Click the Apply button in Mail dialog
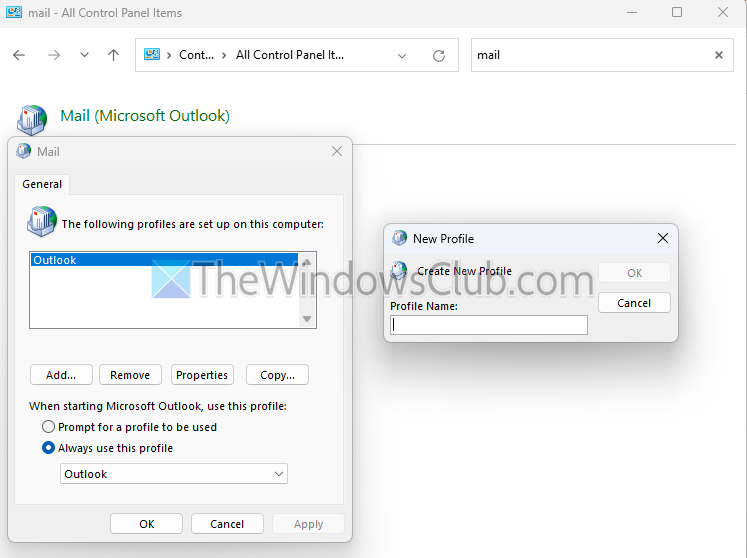The width and height of the screenshot is (747, 558). [x=308, y=524]
